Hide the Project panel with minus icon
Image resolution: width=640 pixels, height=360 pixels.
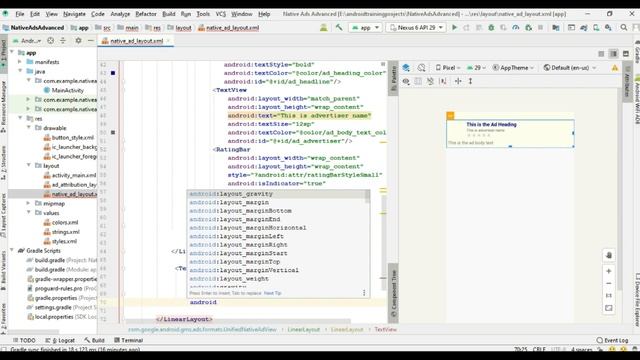click(91, 40)
